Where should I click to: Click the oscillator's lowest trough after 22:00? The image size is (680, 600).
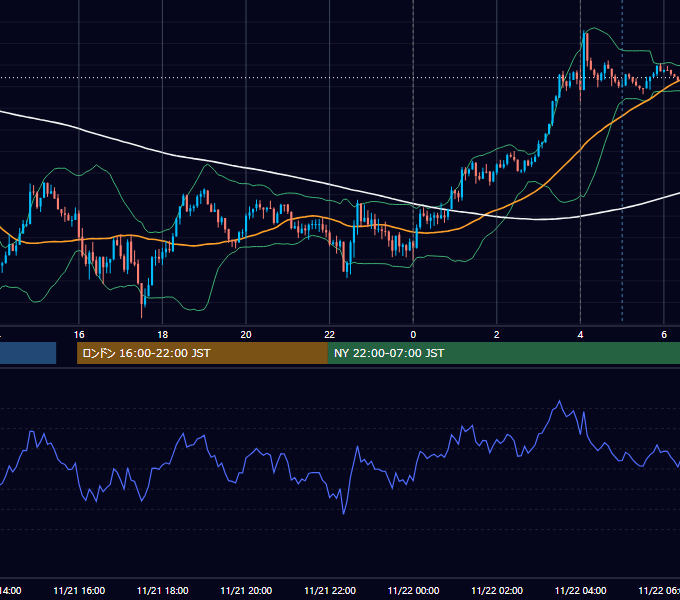click(x=344, y=513)
